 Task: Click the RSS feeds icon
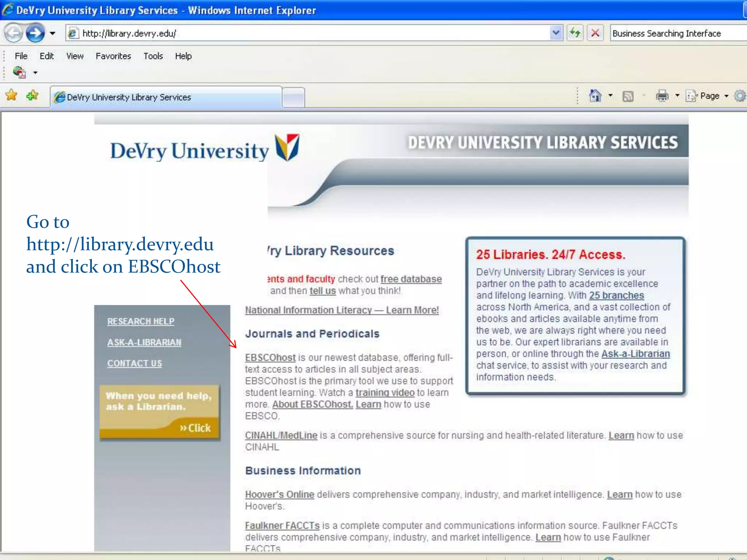pos(628,96)
